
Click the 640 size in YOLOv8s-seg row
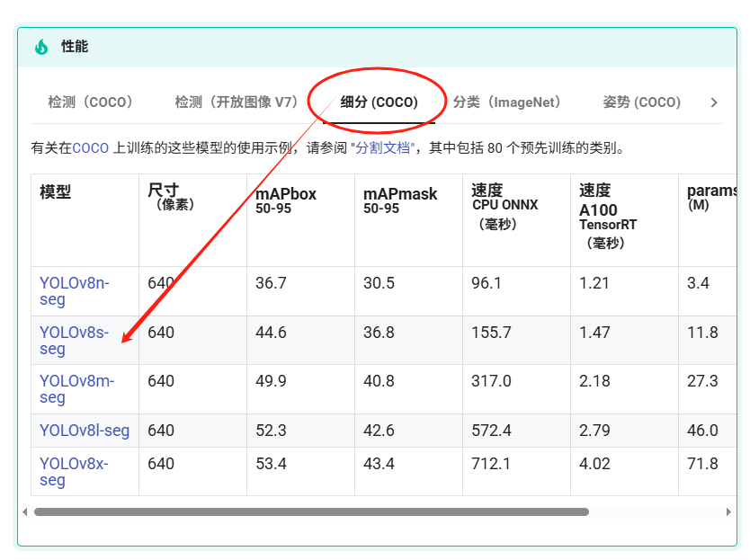[161, 332]
